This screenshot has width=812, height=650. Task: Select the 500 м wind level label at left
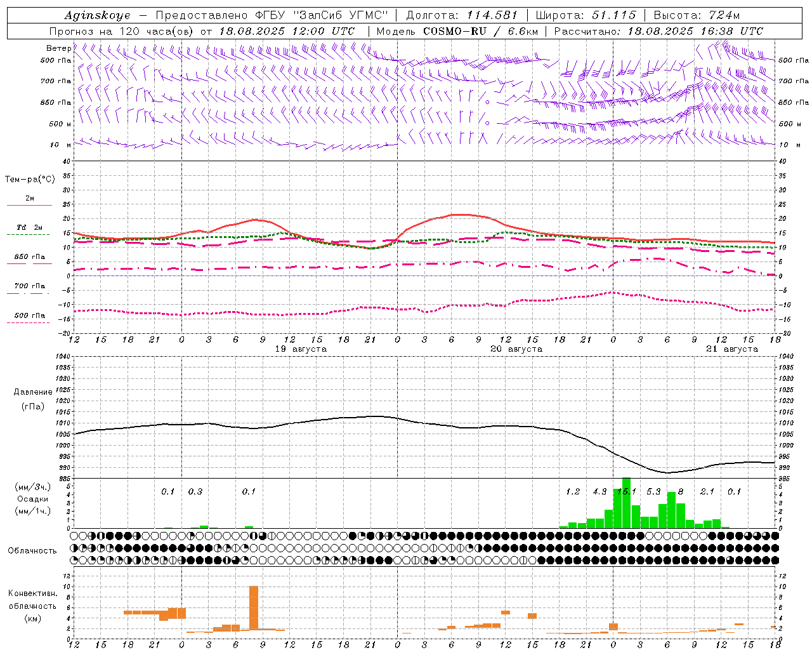click(61, 124)
